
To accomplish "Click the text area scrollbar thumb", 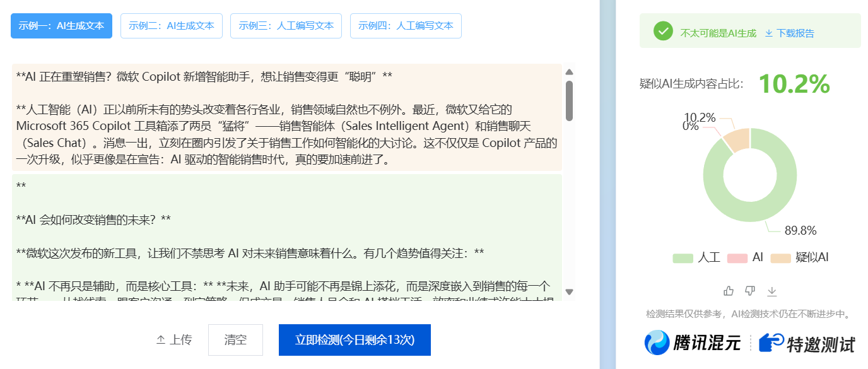I will point(569,100).
